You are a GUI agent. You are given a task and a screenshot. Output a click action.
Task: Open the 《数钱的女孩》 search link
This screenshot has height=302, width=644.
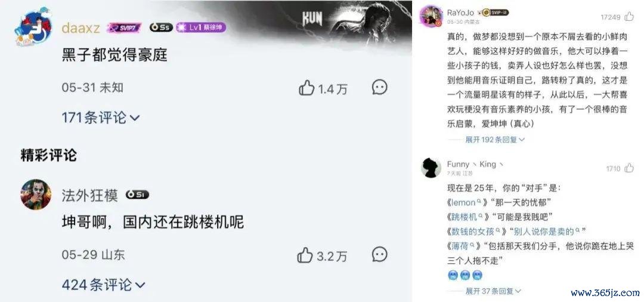476,232
